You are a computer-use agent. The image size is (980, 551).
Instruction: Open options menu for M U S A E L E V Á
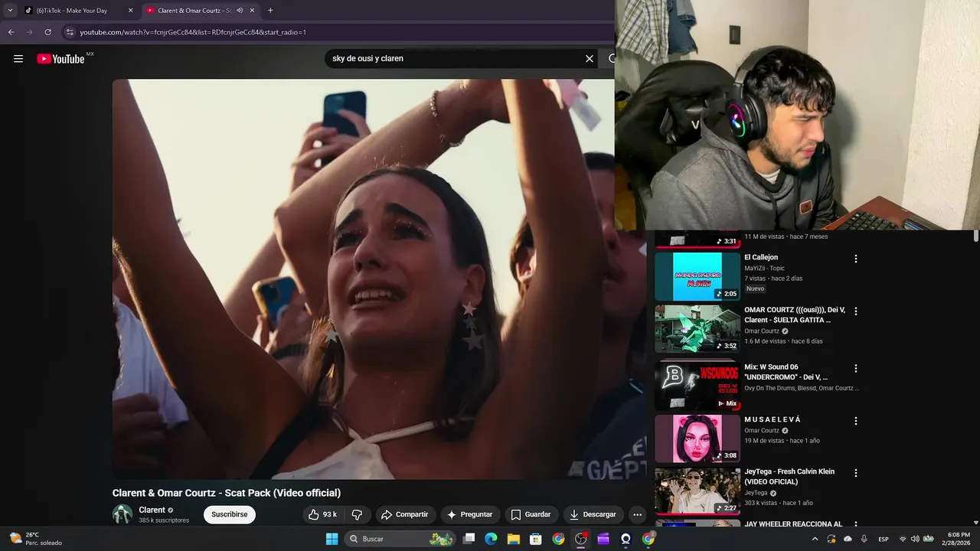point(856,421)
